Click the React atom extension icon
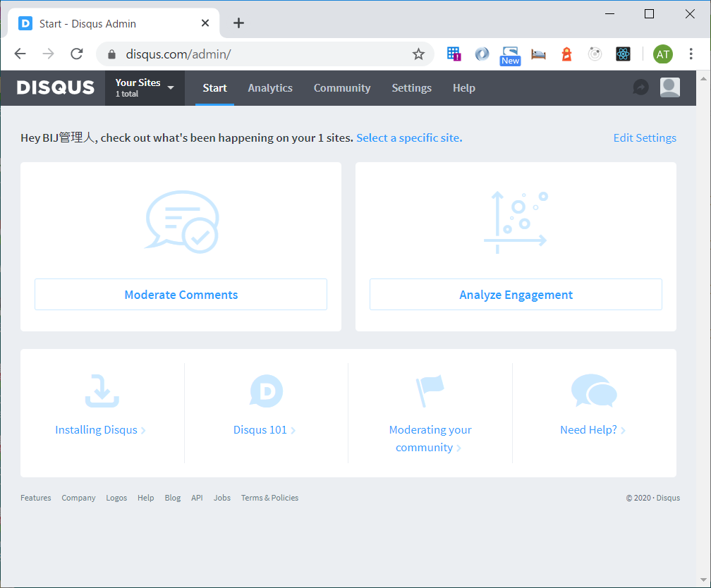 point(623,54)
